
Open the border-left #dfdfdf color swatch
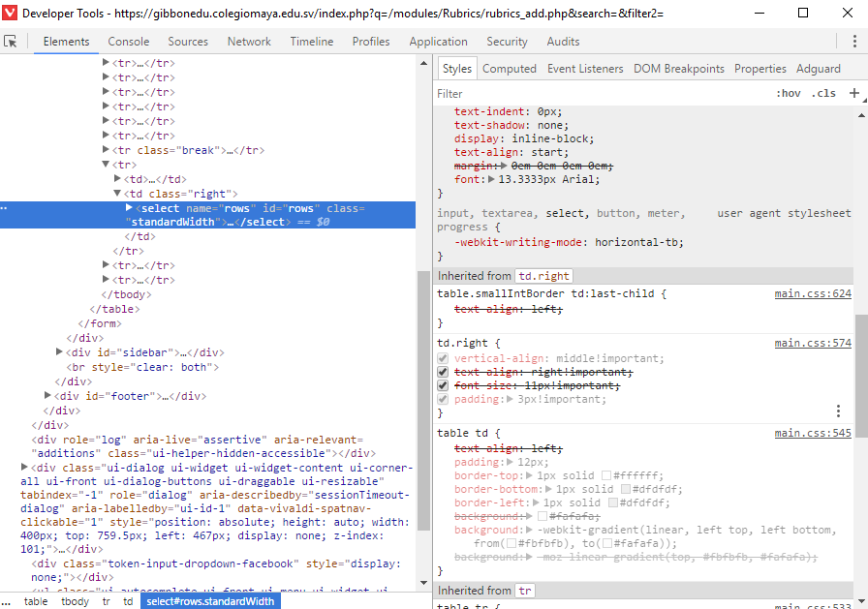tap(613, 502)
